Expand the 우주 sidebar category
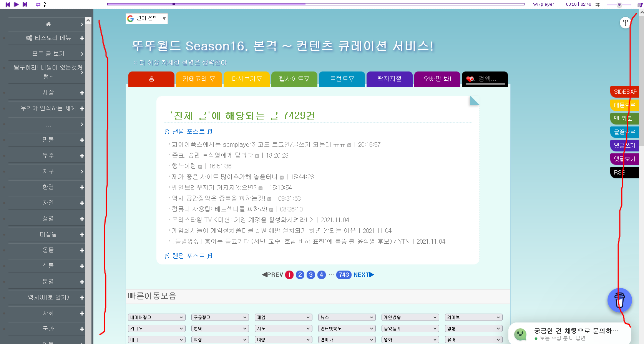The width and height of the screenshot is (644, 344). tap(82, 156)
